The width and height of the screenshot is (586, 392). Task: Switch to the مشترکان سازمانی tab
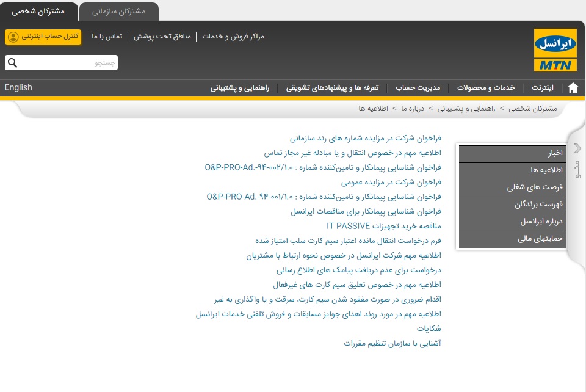(119, 12)
